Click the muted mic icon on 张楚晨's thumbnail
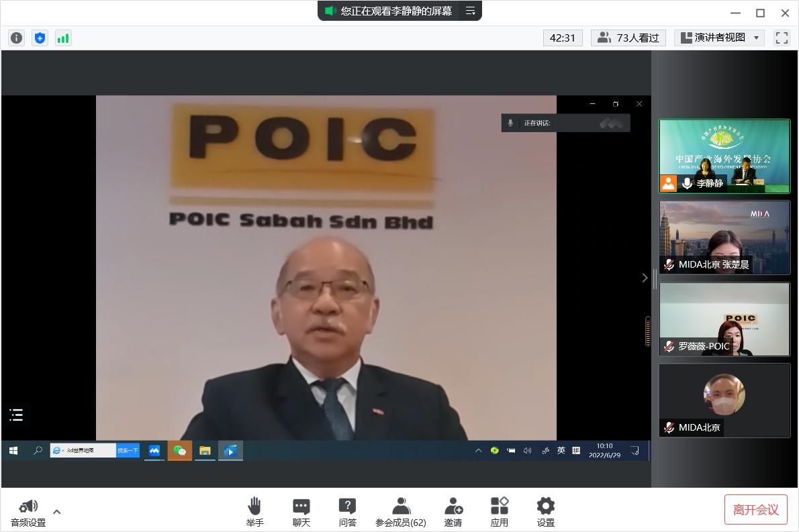Screen dimensions: 799x532 point(669,265)
